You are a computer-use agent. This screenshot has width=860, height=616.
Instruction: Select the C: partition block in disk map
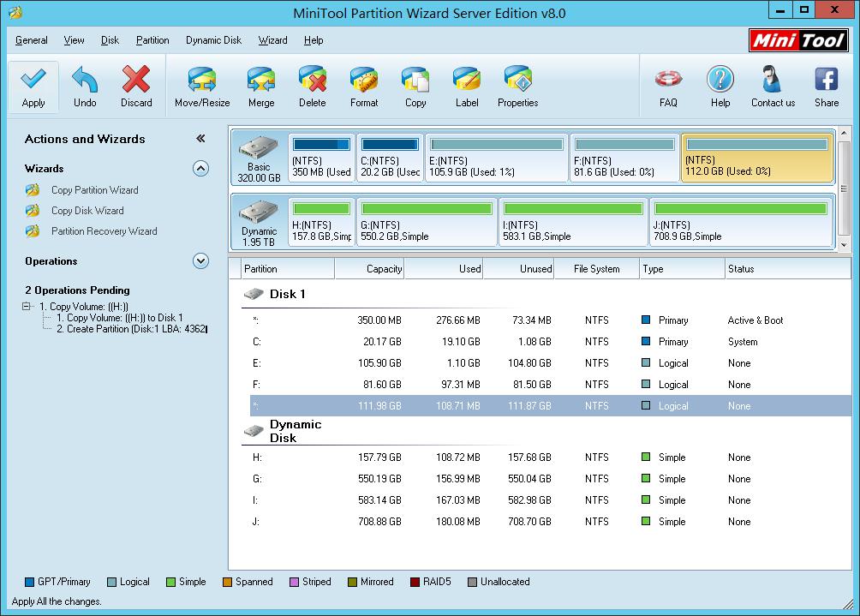pos(390,158)
